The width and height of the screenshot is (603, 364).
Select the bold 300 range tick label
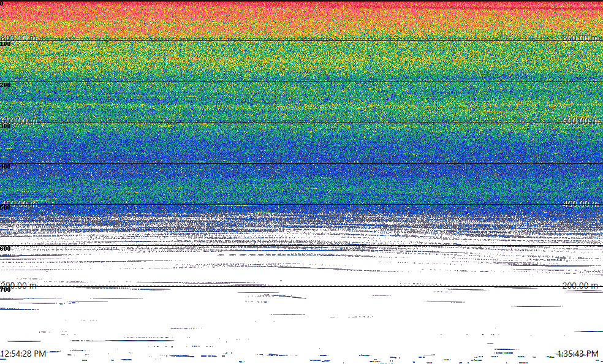coord(6,126)
